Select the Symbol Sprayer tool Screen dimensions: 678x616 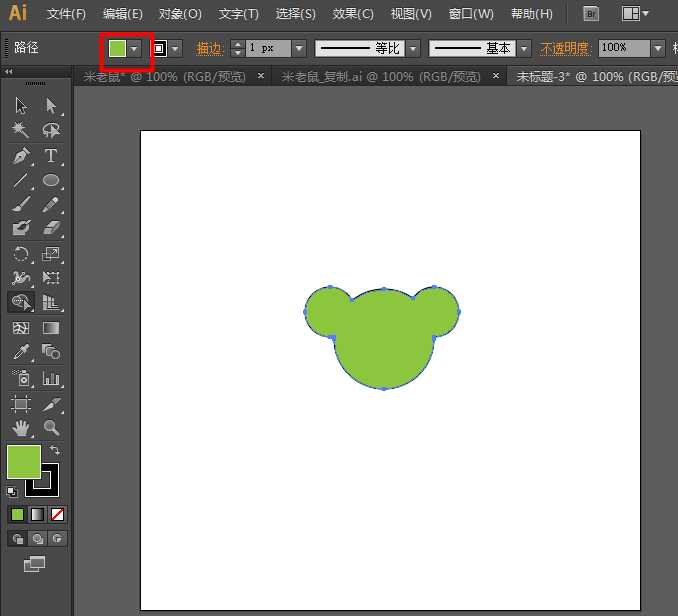pos(20,378)
